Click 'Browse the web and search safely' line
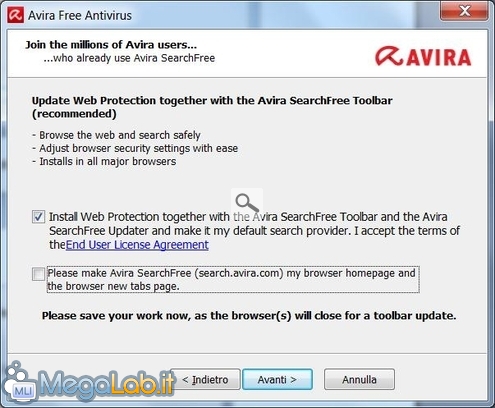 [117, 135]
